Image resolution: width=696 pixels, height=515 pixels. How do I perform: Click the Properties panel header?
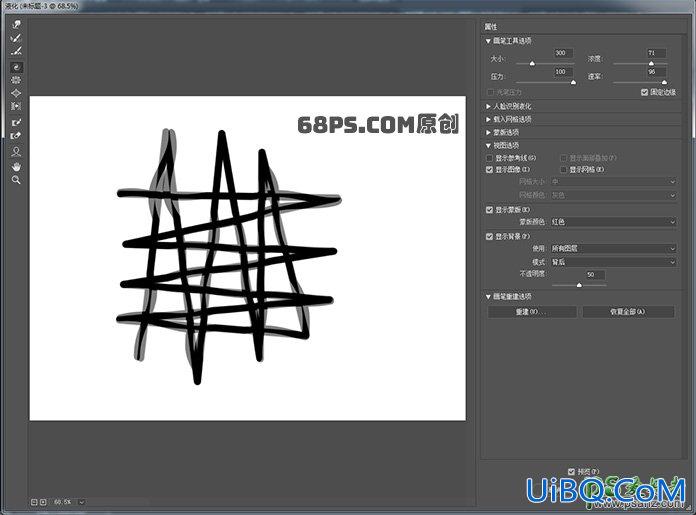click(x=491, y=27)
